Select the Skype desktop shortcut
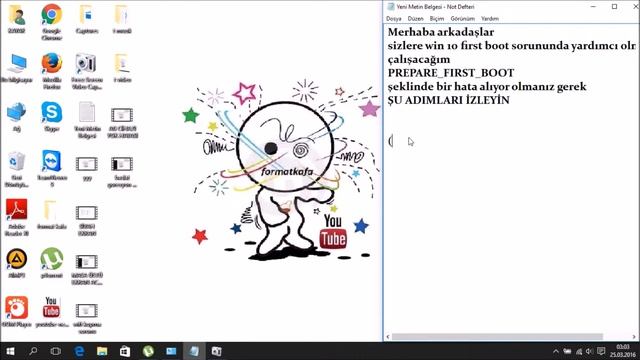The image size is (640, 360). pyautogui.click(x=51, y=117)
